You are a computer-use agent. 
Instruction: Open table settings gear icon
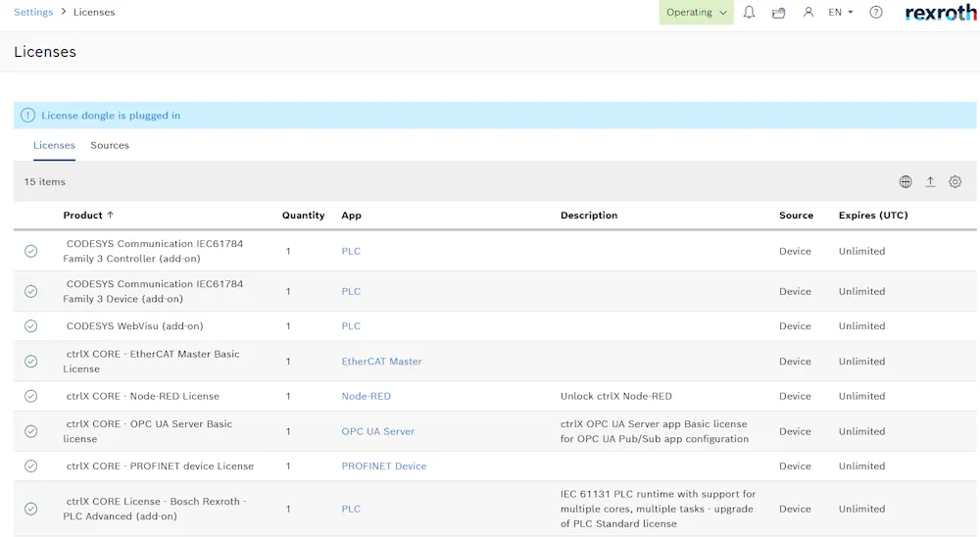pyautogui.click(x=955, y=182)
